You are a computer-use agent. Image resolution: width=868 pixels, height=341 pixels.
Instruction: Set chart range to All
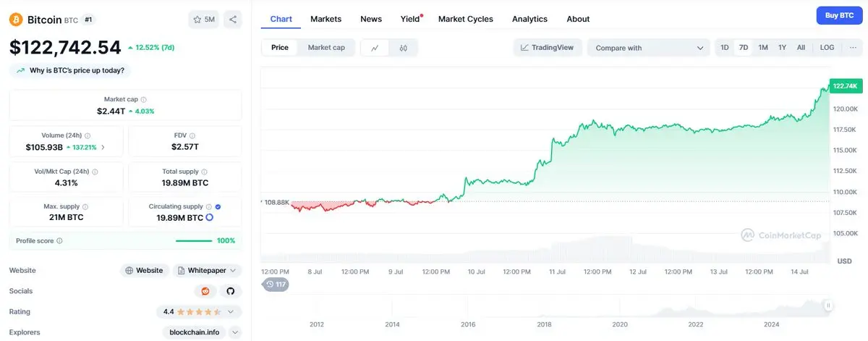click(801, 48)
